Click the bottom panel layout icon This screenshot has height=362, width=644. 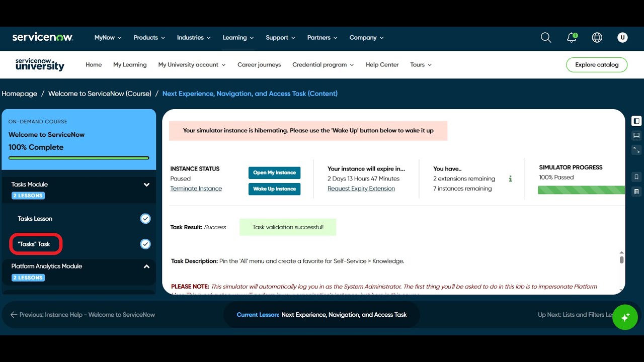636,136
